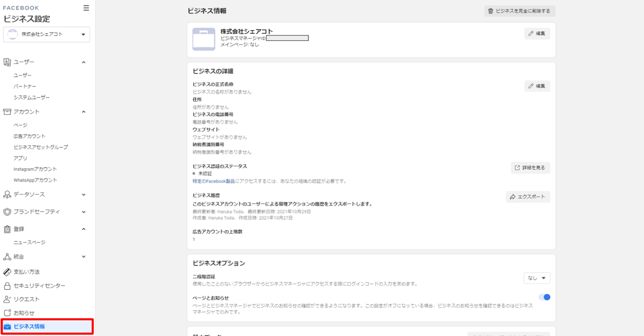Click the アカウント section archive icon

7,112
